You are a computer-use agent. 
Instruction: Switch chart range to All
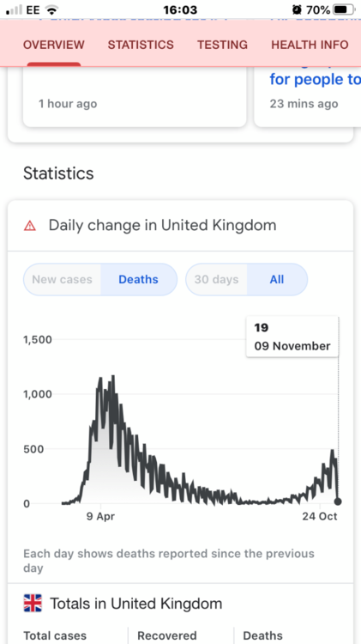coord(277,280)
